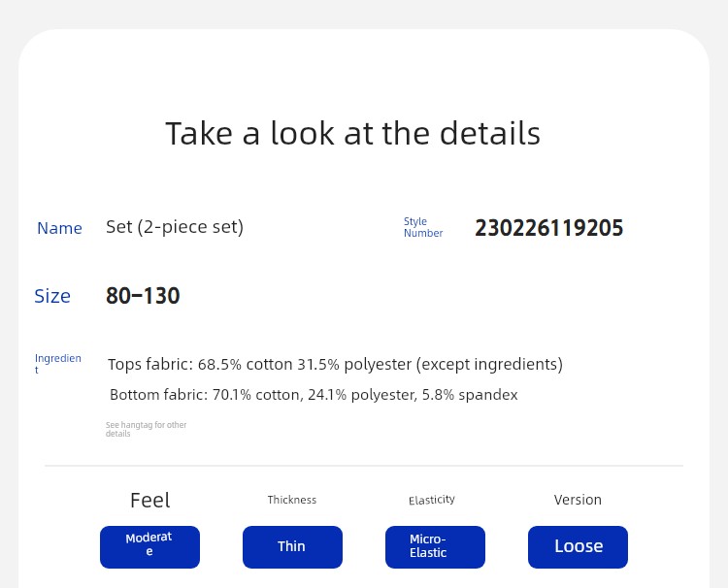
Task: Click the Moderate feel button
Action: [x=149, y=546]
